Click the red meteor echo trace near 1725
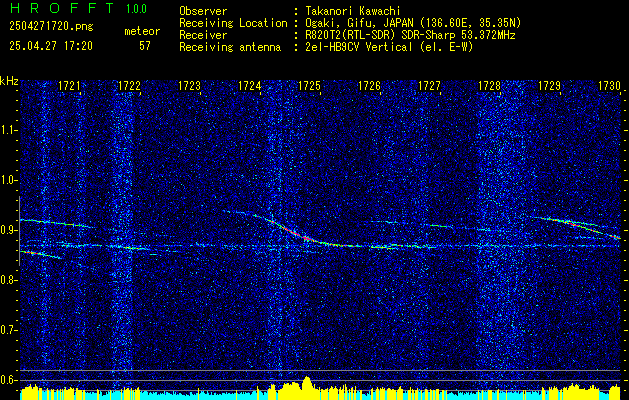This screenshot has height=400, width=629. [295, 233]
